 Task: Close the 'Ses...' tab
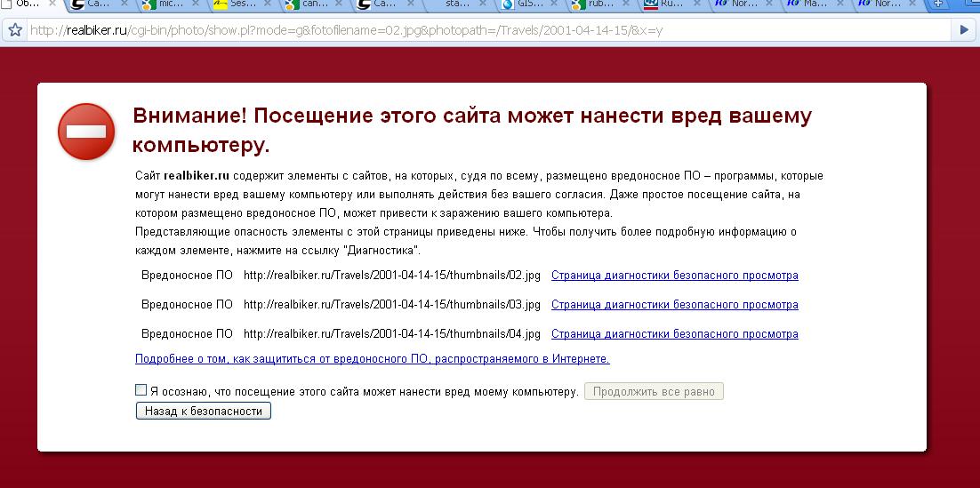pos(267,4)
